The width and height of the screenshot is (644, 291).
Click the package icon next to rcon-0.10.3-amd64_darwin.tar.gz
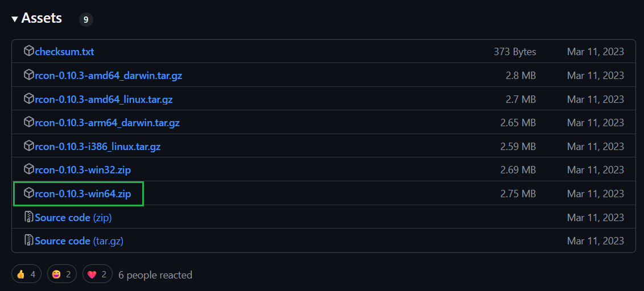[x=29, y=74]
